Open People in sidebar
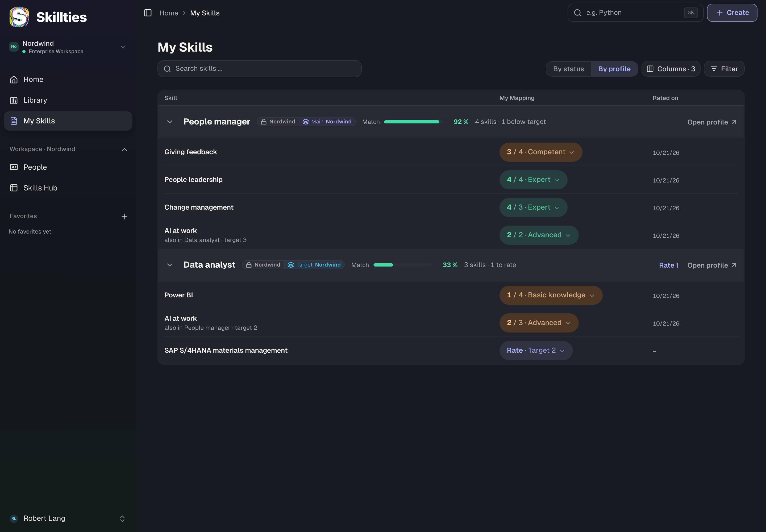766x532 pixels. click(x=68, y=167)
